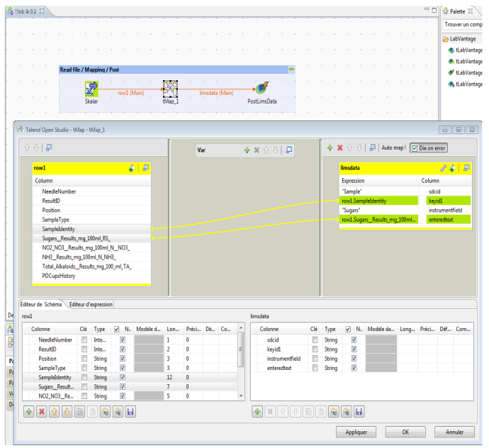Minimize the row1 input table
The height and width of the screenshot is (448, 489).
point(146,168)
